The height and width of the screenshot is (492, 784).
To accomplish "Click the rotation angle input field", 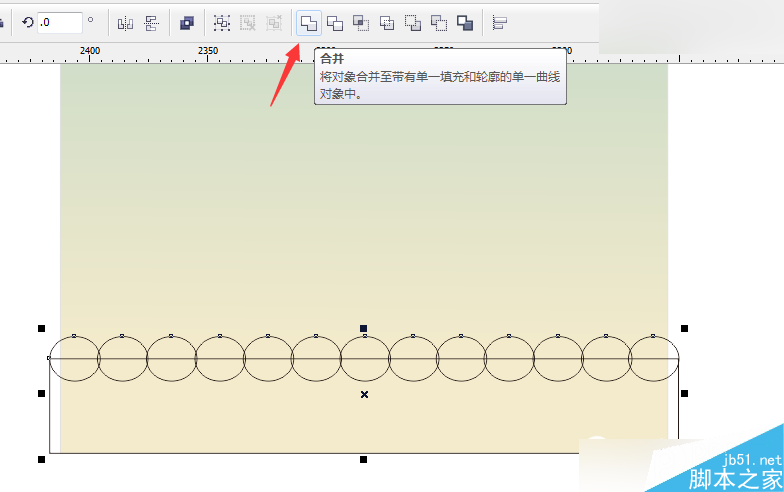I will (x=60, y=22).
